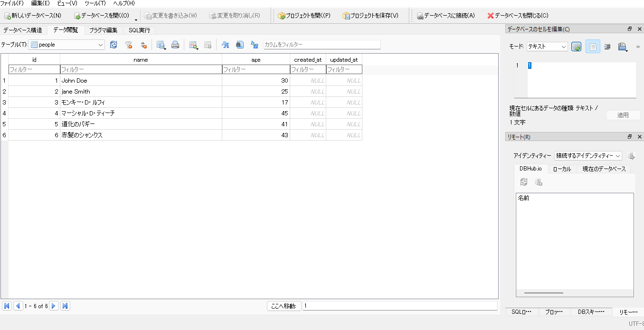This screenshot has height=330, width=644.
Task: Toggle the word wrap page button
Action: pos(593,47)
